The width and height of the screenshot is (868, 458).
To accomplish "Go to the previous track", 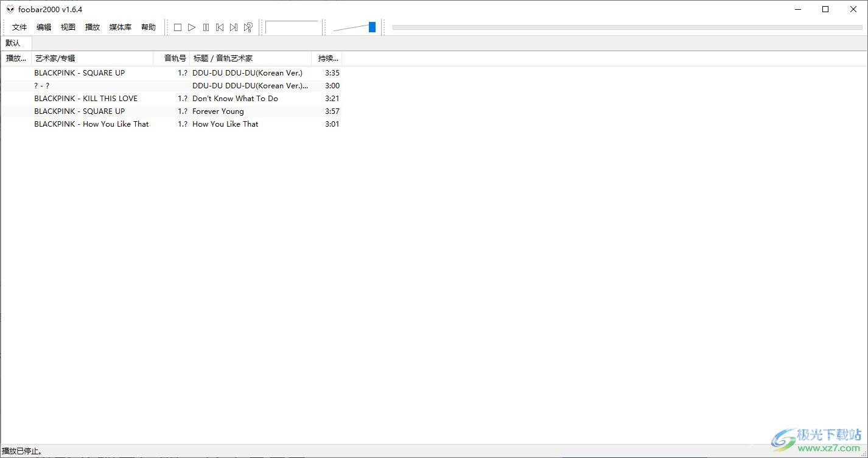I will [x=220, y=27].
